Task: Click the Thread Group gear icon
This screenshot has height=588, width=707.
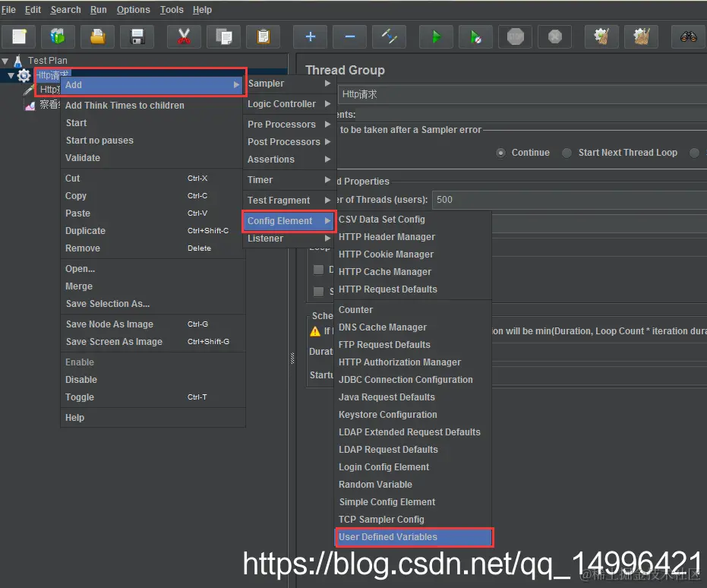Action: [24, 75]
